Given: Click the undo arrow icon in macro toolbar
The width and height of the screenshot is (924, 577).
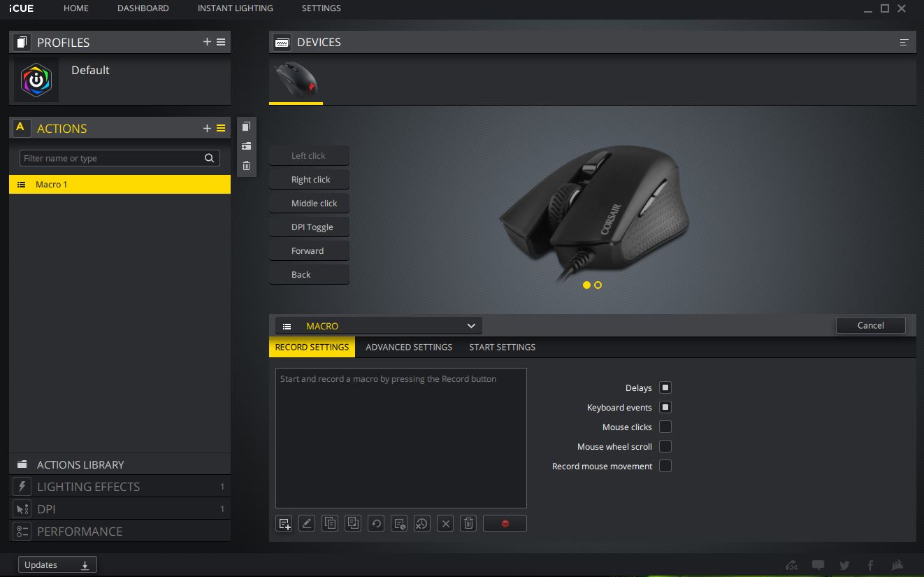Looking at the screenshot, I should pyautogui.click(x=376, y=523).
